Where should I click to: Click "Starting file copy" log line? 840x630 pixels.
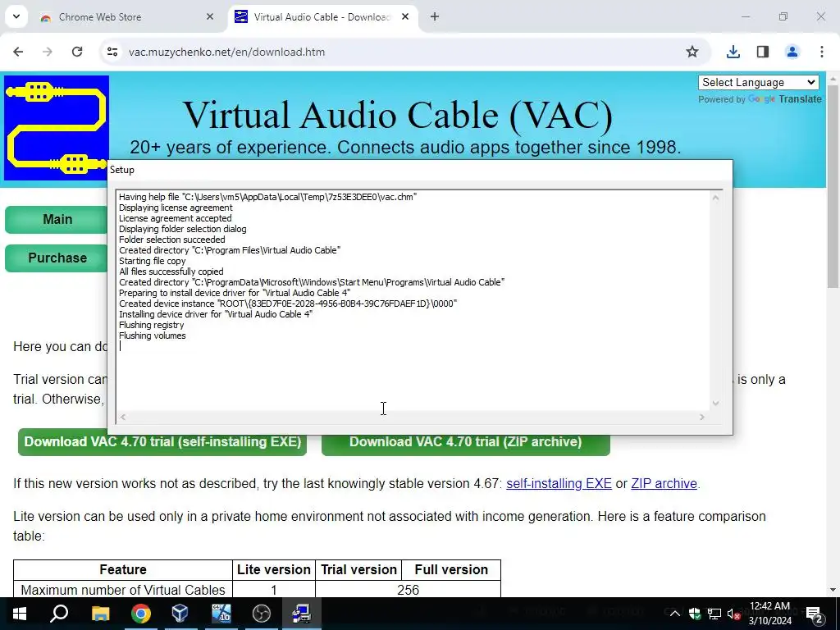click(152, 261)
